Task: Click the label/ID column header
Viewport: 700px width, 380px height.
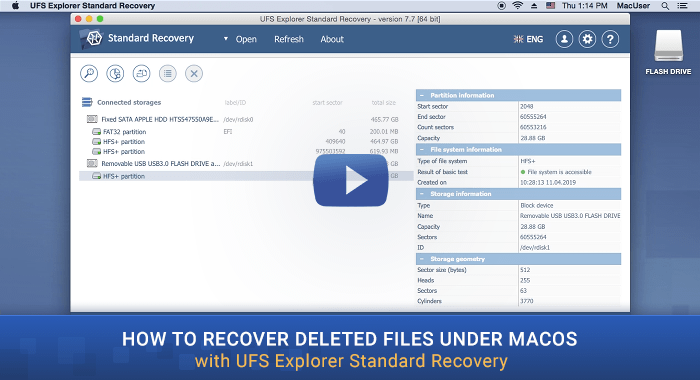Action: (235, 103)
